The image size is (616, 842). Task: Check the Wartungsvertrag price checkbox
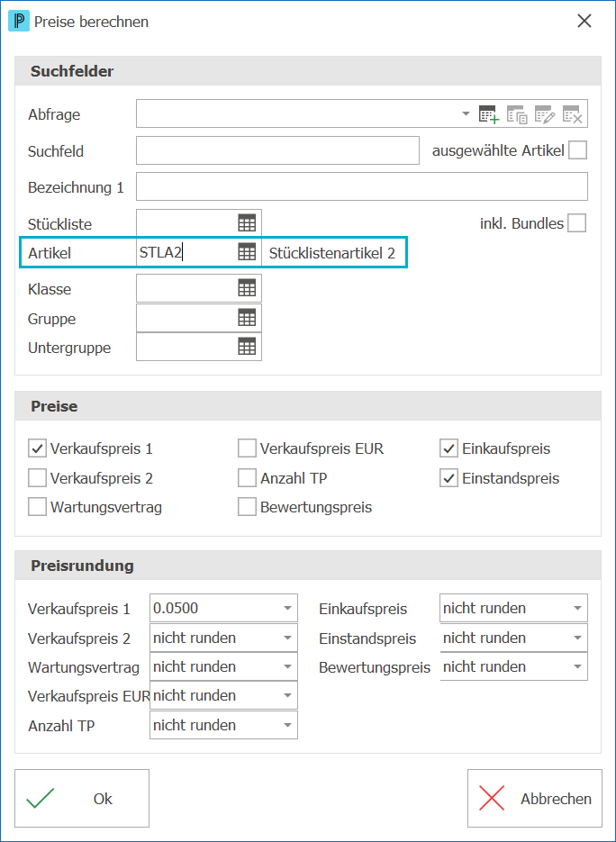[x=37, y=507]
